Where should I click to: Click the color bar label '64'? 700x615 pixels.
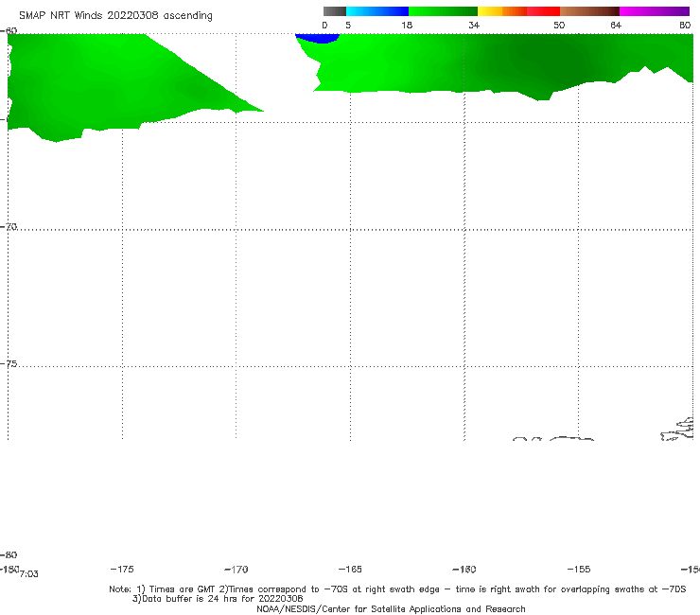616,25
